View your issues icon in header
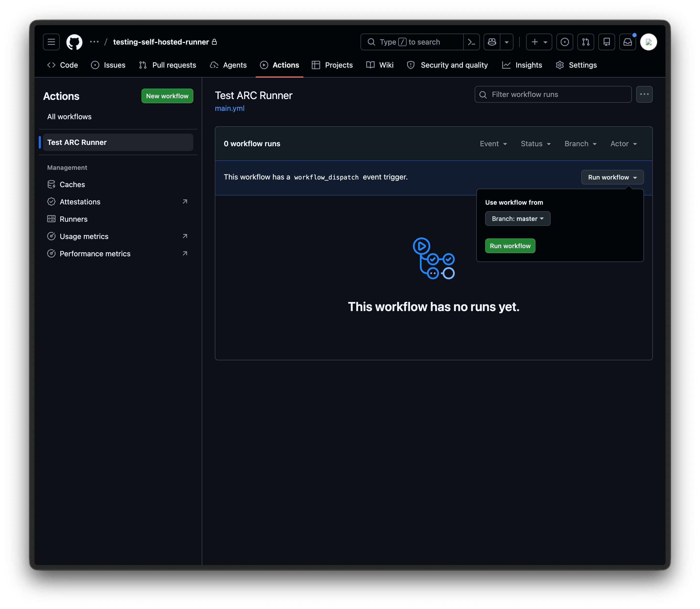Image resolution: width=700 pixels, height=609 pixels. [x=565, y=42]
